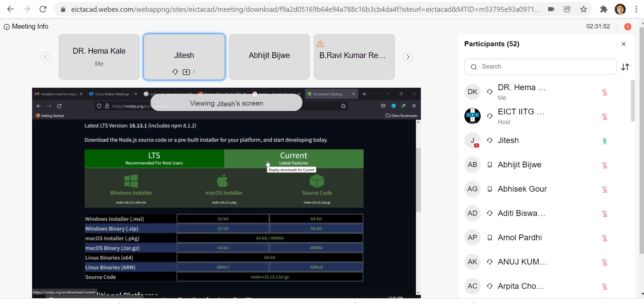Select Download | Node.js tab in shared screen
The height and width of the screenshot is (304, 644).
pos(331,94)
